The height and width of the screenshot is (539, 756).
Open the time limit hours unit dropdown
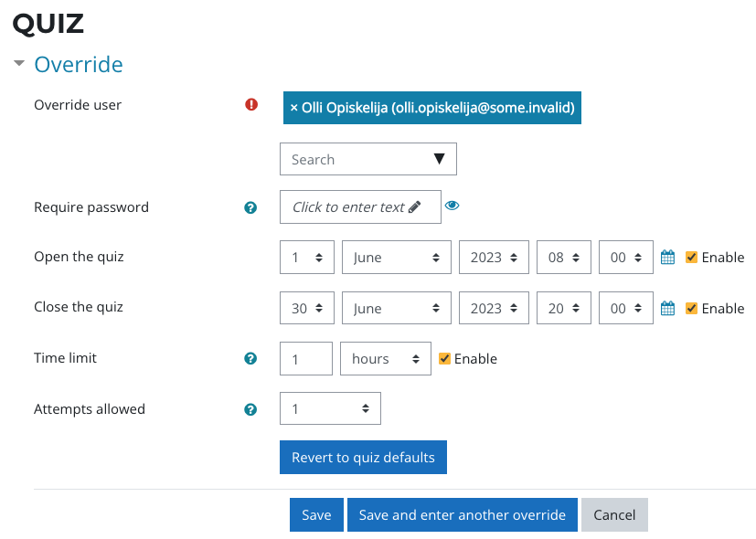point(385,359)
